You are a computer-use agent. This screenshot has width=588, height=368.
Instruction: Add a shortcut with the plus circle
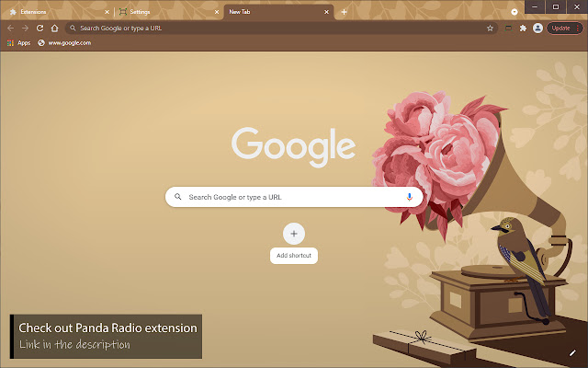[x=294, y=234]
